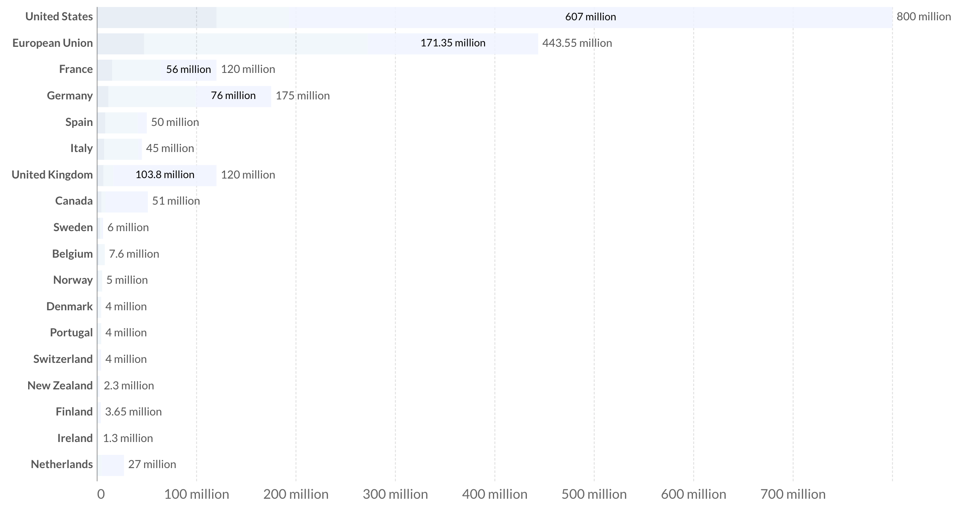Click the 607 million value in US bar
980x512 pixels.
(x=591, y=17)
